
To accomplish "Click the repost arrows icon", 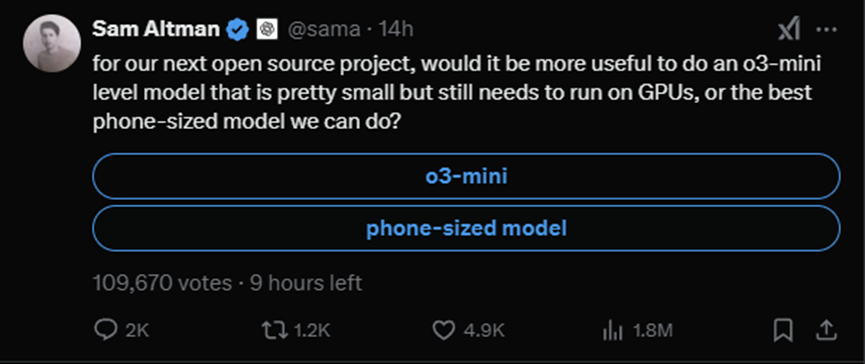I will point(275,330).
